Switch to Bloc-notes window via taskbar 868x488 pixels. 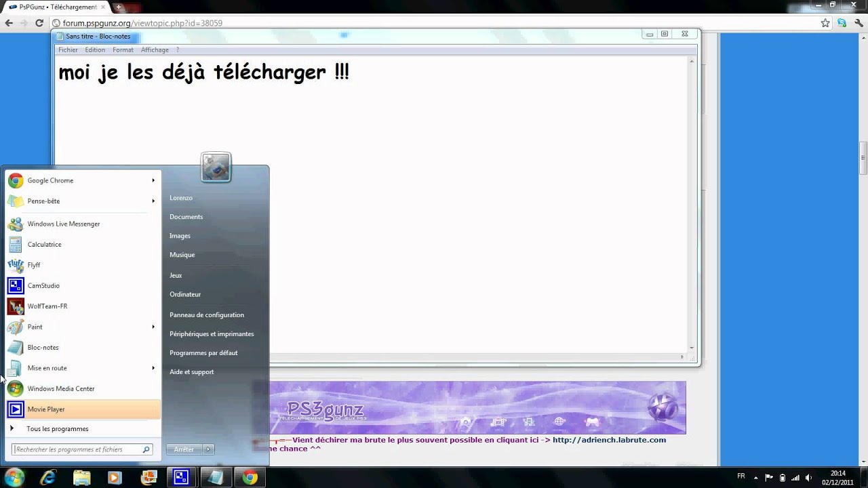pos(216,477)
